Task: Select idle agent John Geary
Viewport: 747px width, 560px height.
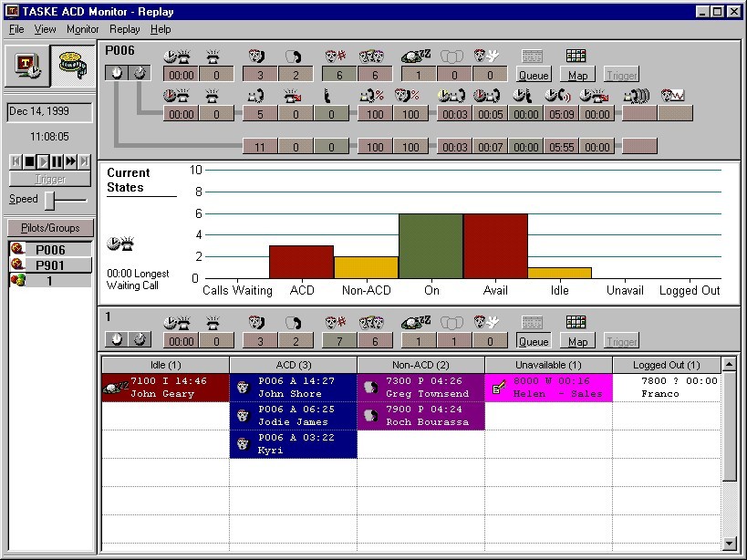Action: [165, 388]
